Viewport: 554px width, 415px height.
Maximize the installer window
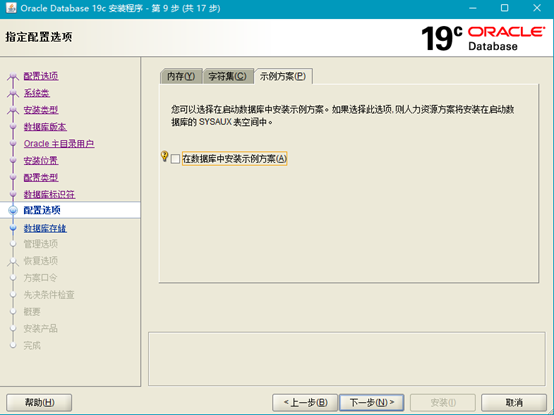[505, 8]
